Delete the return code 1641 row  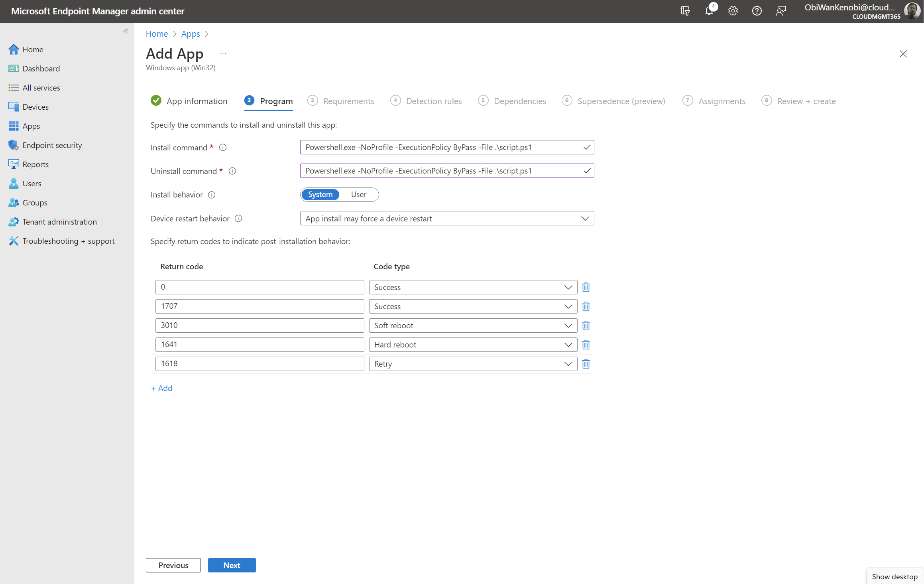tap(586, 345)
